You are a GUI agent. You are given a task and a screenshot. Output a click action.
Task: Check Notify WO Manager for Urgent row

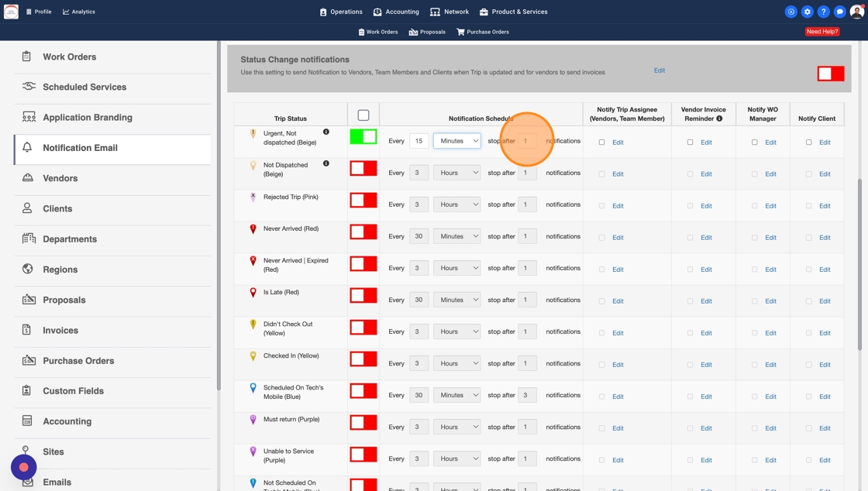click(x=755, y=142)
